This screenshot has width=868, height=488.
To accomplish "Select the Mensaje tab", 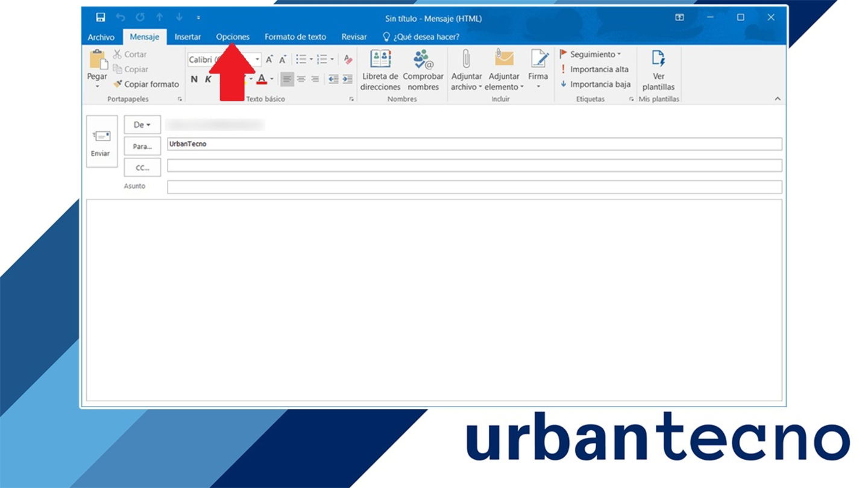I will point(145,37).
